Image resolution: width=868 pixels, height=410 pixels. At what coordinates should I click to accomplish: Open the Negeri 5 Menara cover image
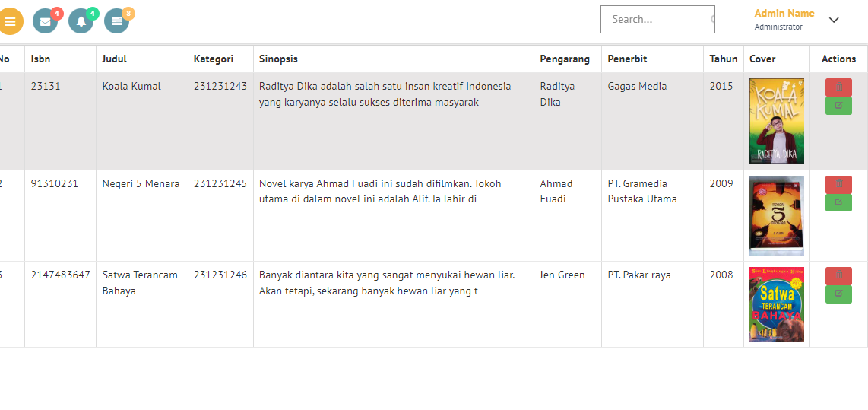[776, 215]
